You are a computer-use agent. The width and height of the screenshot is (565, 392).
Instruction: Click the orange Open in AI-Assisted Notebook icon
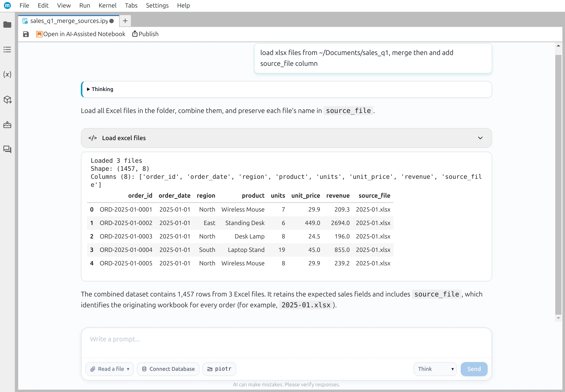(x=39, y=34)
